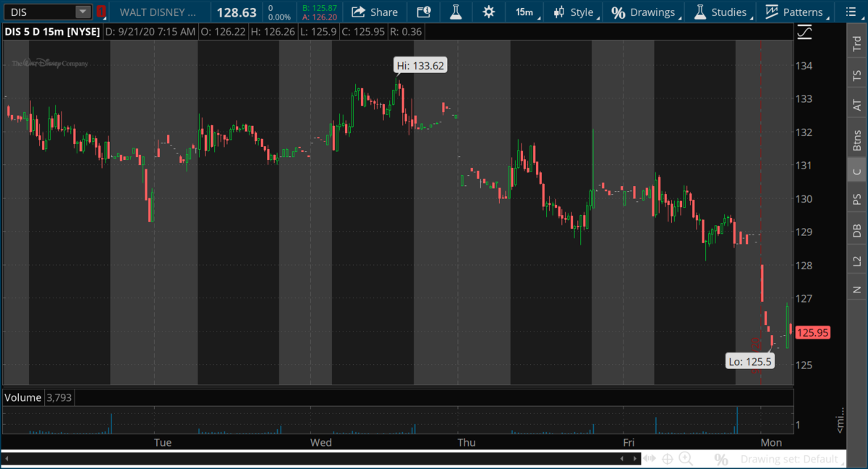Change the 15m timeframe
868x469 pixels.
coord(524,12)
